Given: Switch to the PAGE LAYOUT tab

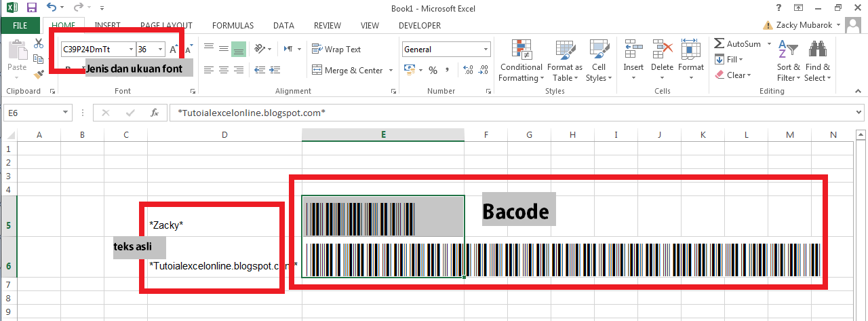Looking at the screenshot, I should click(166, 25).
